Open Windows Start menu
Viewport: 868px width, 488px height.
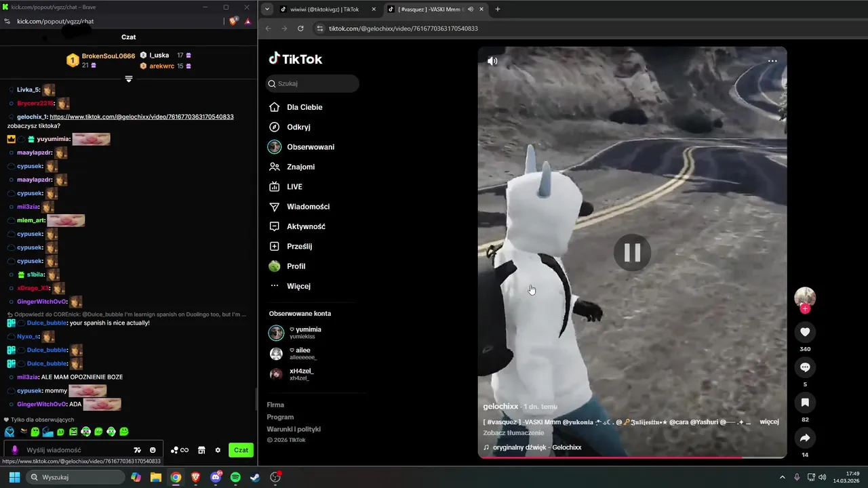point(14,477)
